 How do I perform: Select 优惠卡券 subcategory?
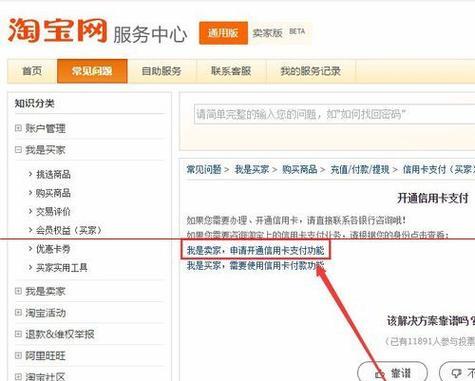[53, 249]
